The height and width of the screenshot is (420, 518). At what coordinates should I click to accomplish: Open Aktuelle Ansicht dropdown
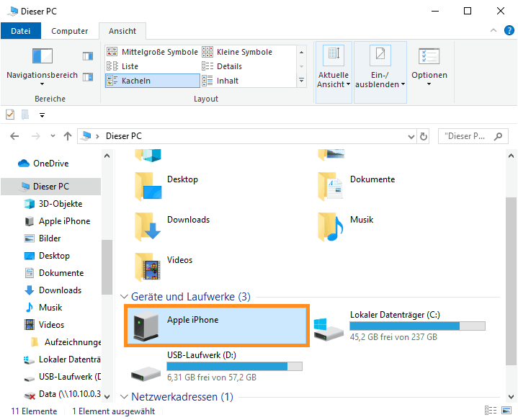coord(334,72)
